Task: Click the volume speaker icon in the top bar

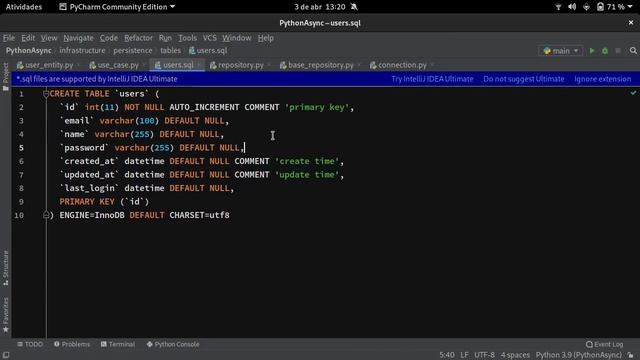Action: 572,7
